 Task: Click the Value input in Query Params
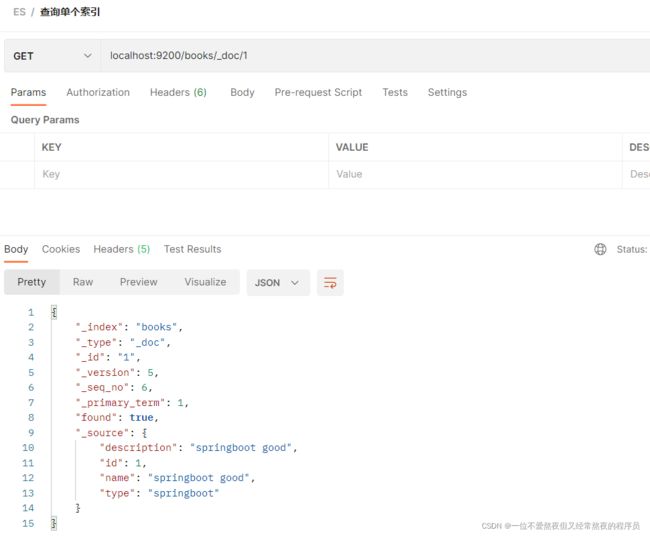[x=475, y=175]
